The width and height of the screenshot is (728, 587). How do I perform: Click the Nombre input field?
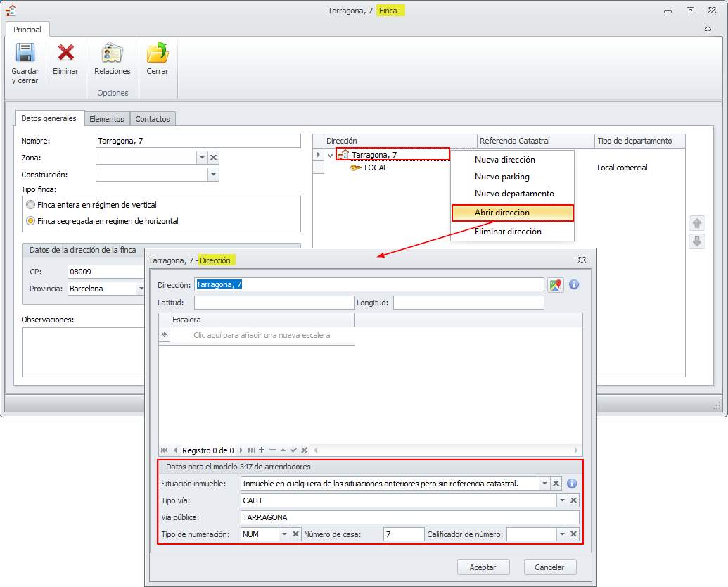pyautogui.click(x=198, y=141)
